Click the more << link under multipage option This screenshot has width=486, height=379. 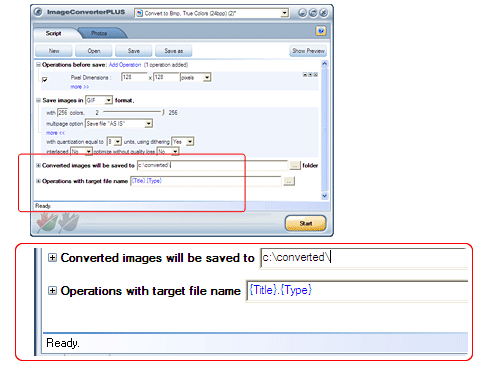click(x=55, y=133)
